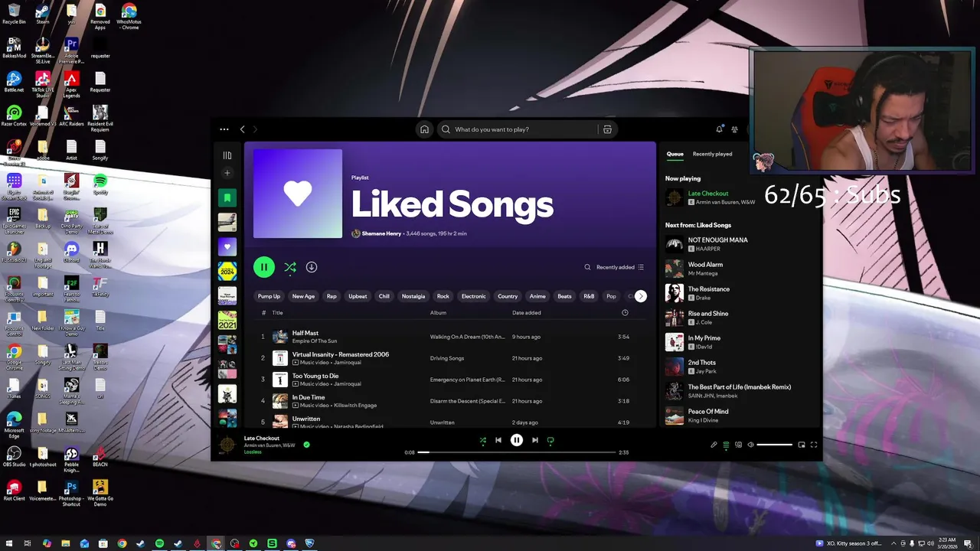Open the Killswitch Engage artist link
The height and width of the screenshot is (551, 980).
click(355, 405)
